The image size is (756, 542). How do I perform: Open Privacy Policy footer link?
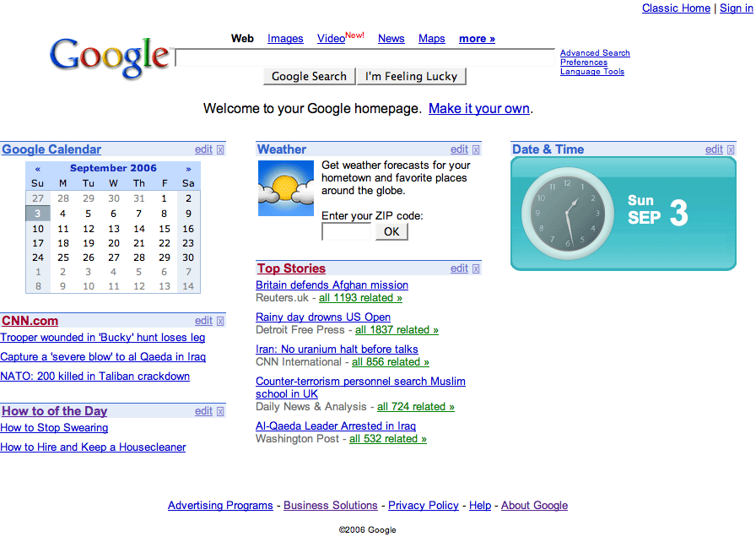point(424,506)
